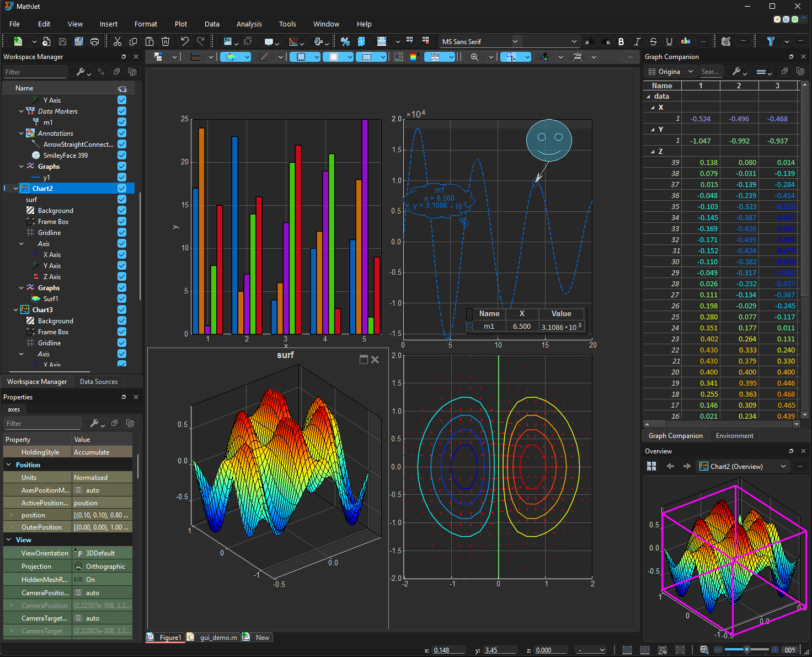
Task: Collapse the Position property group
Action: tap(9, 465)
